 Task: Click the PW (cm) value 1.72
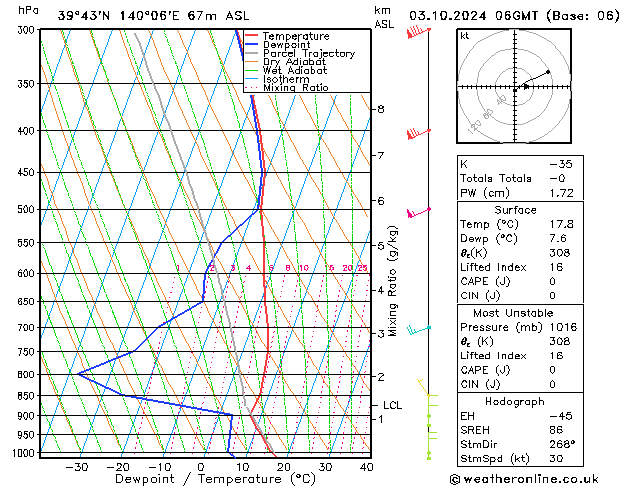[561, 193]
